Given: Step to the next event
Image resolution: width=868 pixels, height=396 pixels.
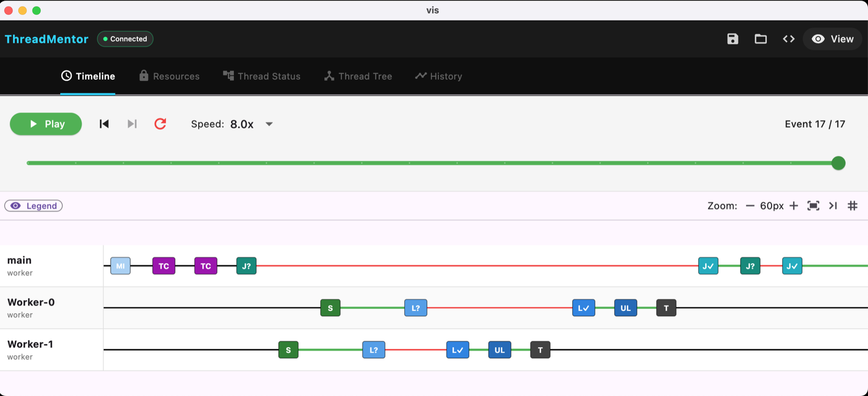Looking at the screenshot, I should click(132, 124).
